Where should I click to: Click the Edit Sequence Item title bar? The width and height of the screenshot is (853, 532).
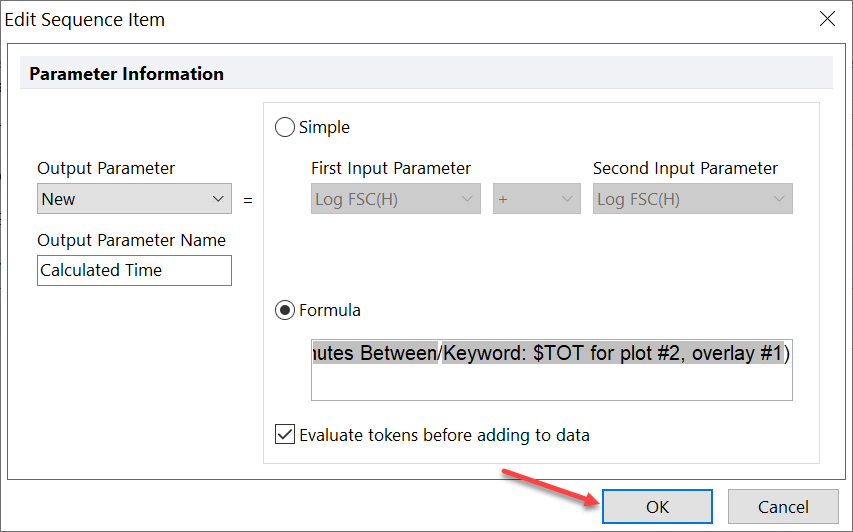[300, 19]
